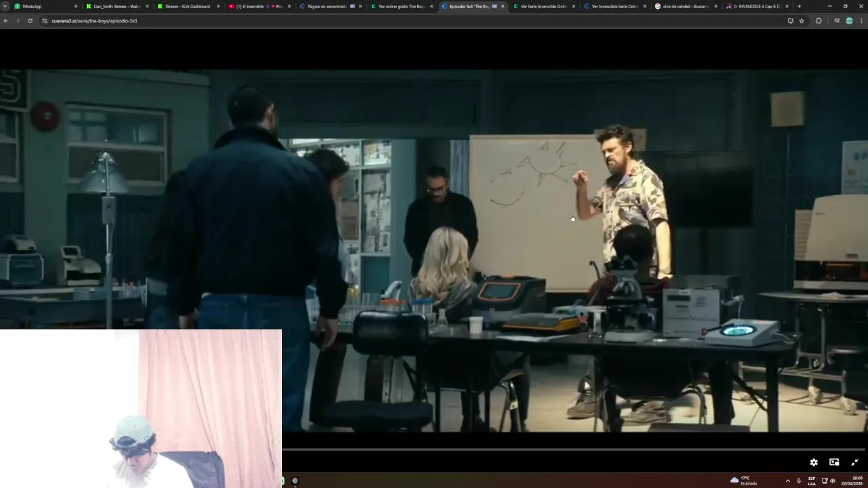Open the Chrome profile avatar
Viewport: 868px width, 488px height.
point(849,21)
